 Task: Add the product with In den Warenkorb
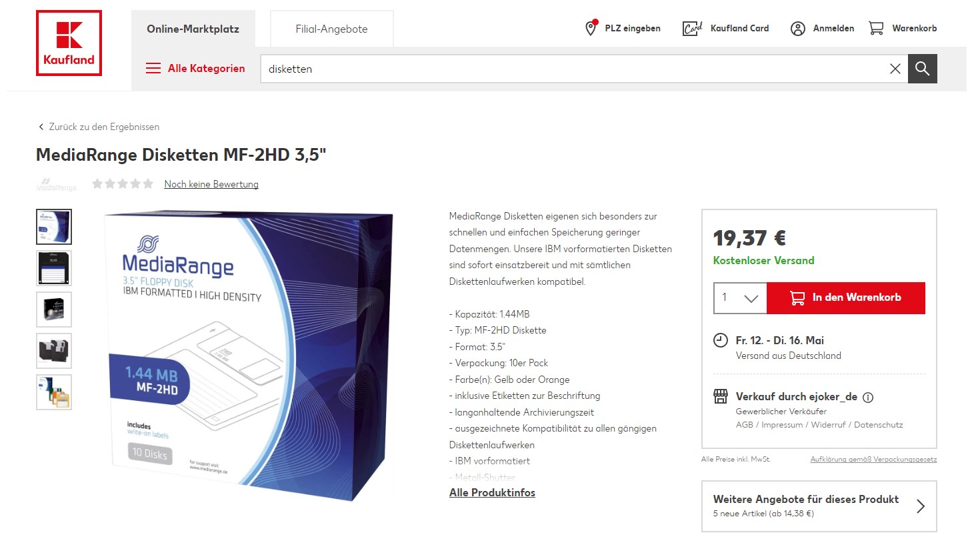[846, 298]
